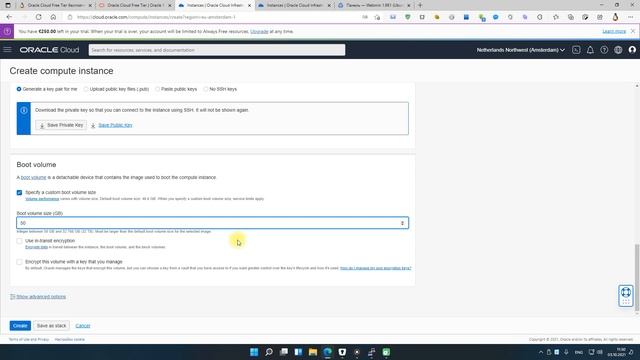640x360 pixels.
Task: Click the Cancel link
Action: coord(83,326)
